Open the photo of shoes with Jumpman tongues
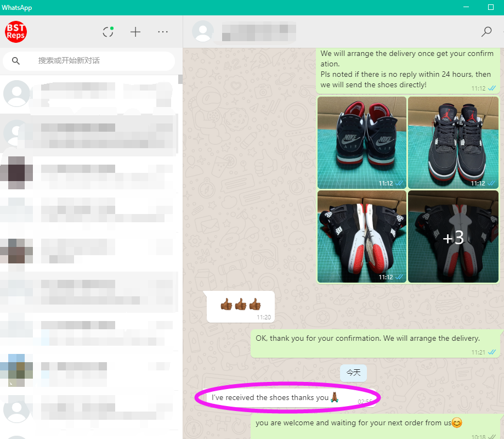The height and width of the screenshot is (439, 504). point(453,143)
